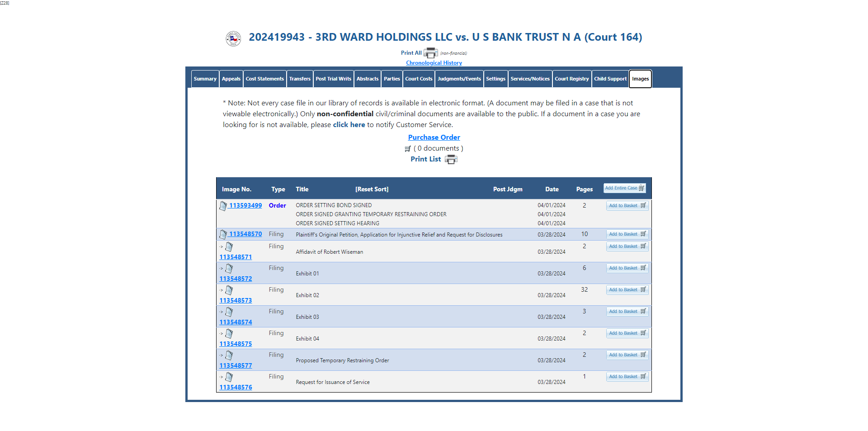Sort by the Post Jdgm column header
This screenshot has width=868, height=431.
pos(508,189)
